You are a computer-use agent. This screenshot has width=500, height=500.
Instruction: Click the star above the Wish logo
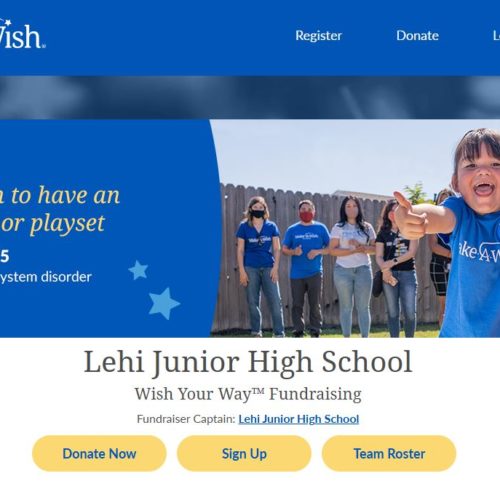pos(7,23)
